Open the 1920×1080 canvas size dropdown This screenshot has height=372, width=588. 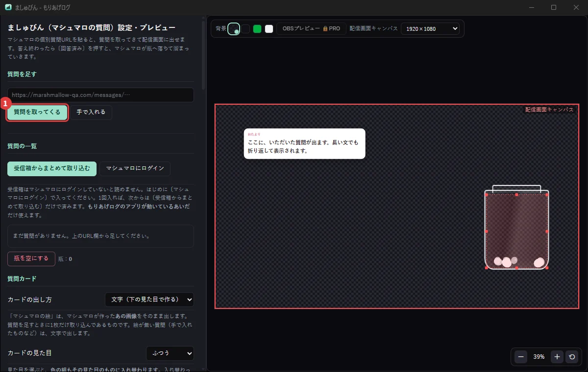tap(430, 29)
